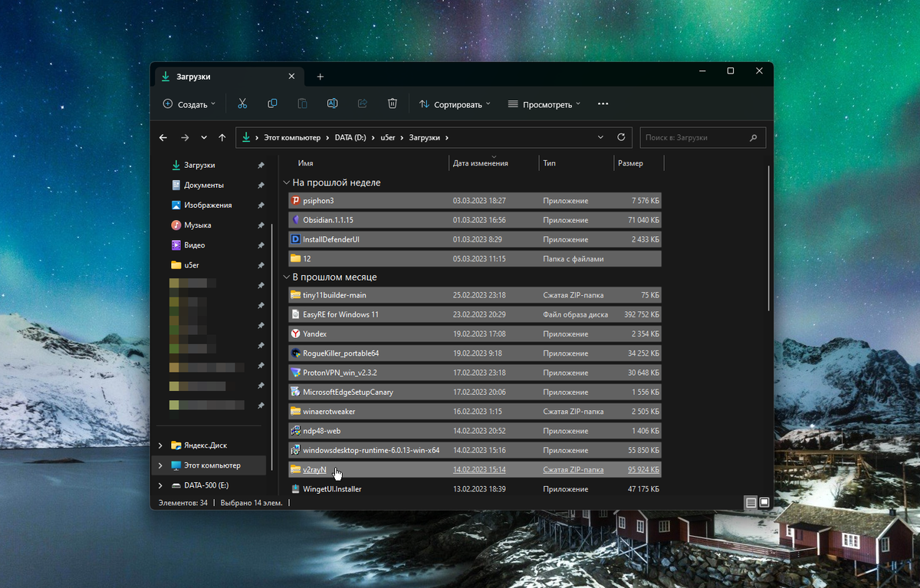920x588 pixels.
Task: Open the Создать dropdown menu
Action: 189,104
